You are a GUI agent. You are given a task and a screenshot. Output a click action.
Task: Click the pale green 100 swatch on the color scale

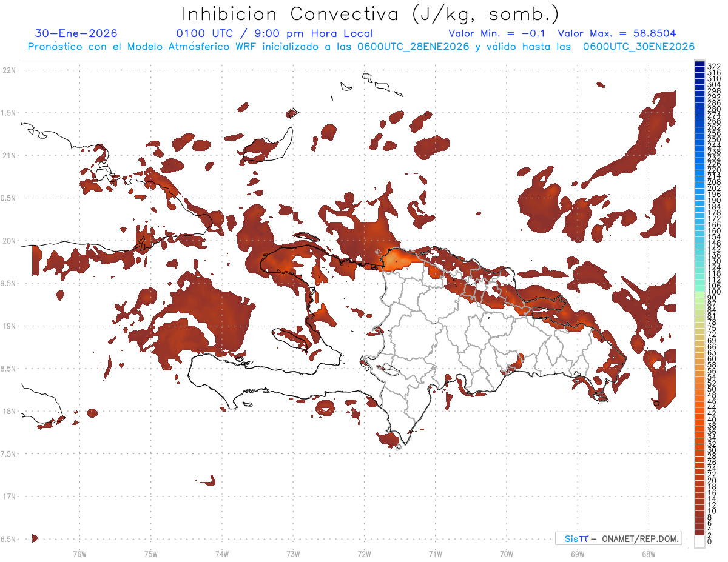(x=699, y=294)
